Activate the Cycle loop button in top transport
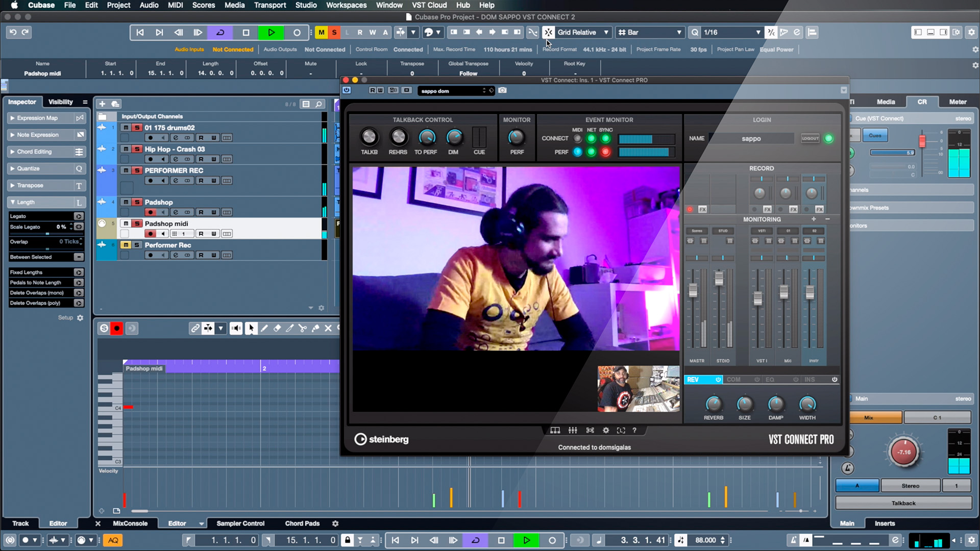This screenshot has width=980, height=551. 220,32
